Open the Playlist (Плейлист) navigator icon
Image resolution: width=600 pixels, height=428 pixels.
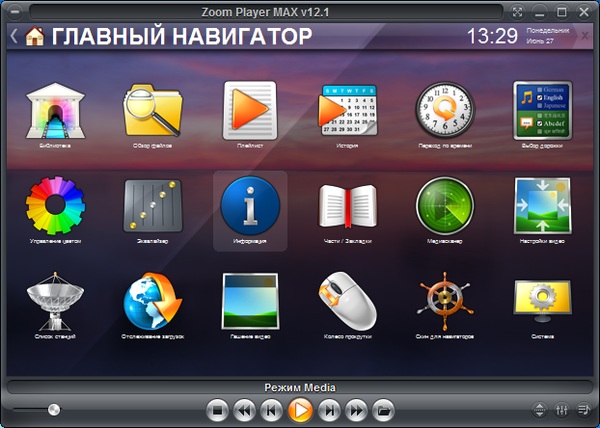tap(249, 110)
